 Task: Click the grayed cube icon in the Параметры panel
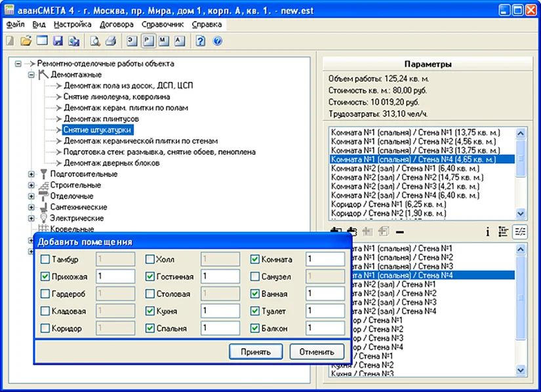click(384, 231)
